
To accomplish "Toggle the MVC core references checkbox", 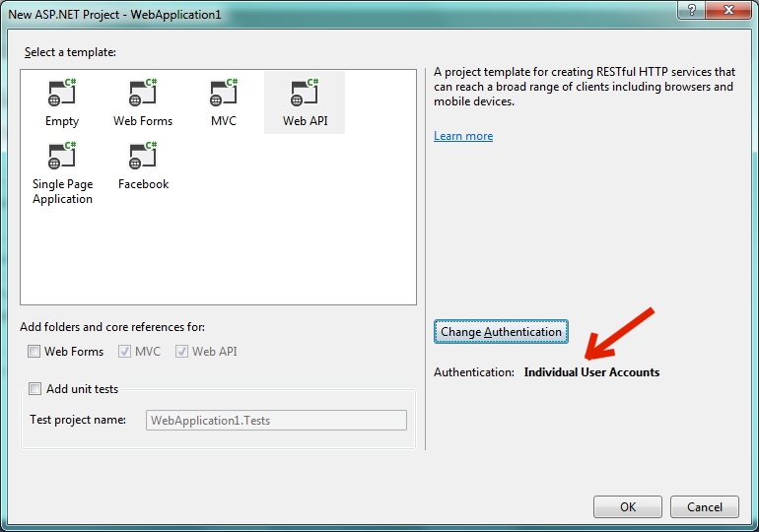I will click(124, 351).
